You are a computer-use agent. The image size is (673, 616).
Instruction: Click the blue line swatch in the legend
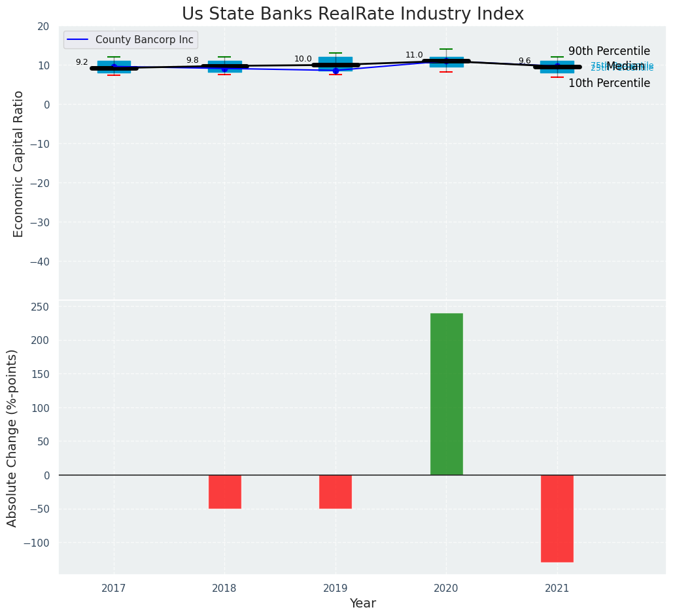pyautogui.click(x=78, y=40)
